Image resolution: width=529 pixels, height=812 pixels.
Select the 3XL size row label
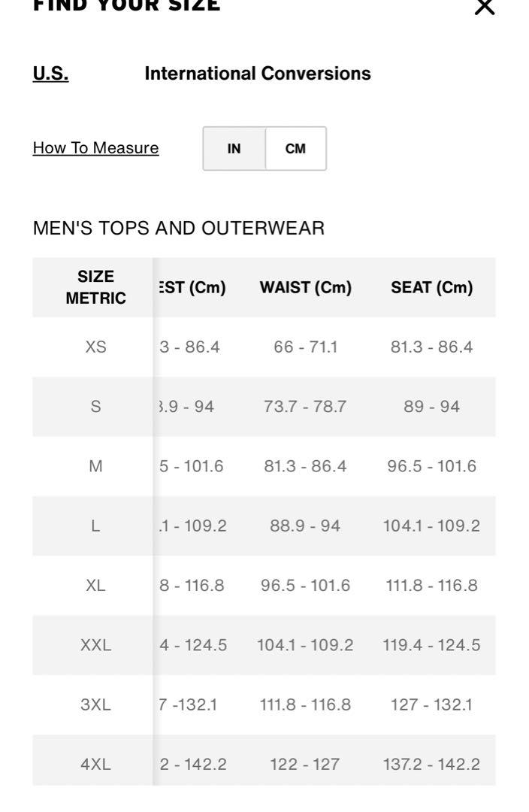pyautogui.click(x=95, y=704)
